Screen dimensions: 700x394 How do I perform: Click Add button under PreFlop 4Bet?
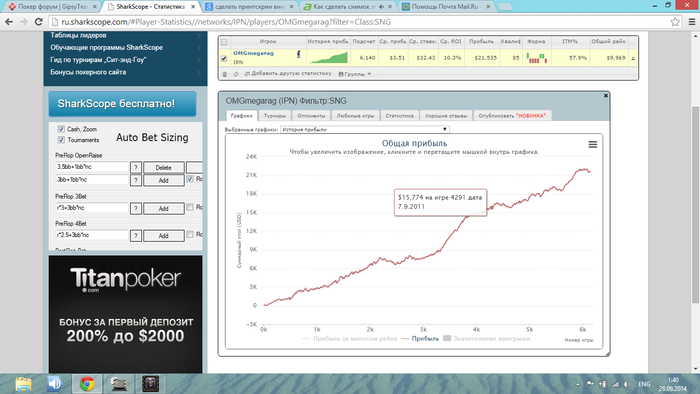point(163,236)
